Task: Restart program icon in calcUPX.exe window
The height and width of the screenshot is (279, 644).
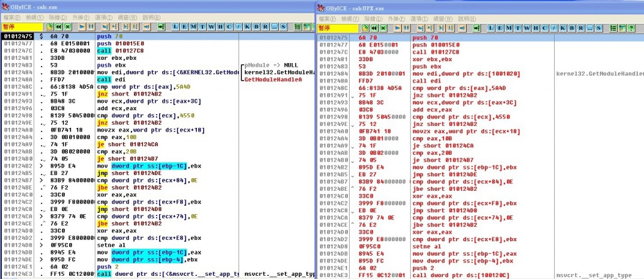Action: [x=374, y=28]
